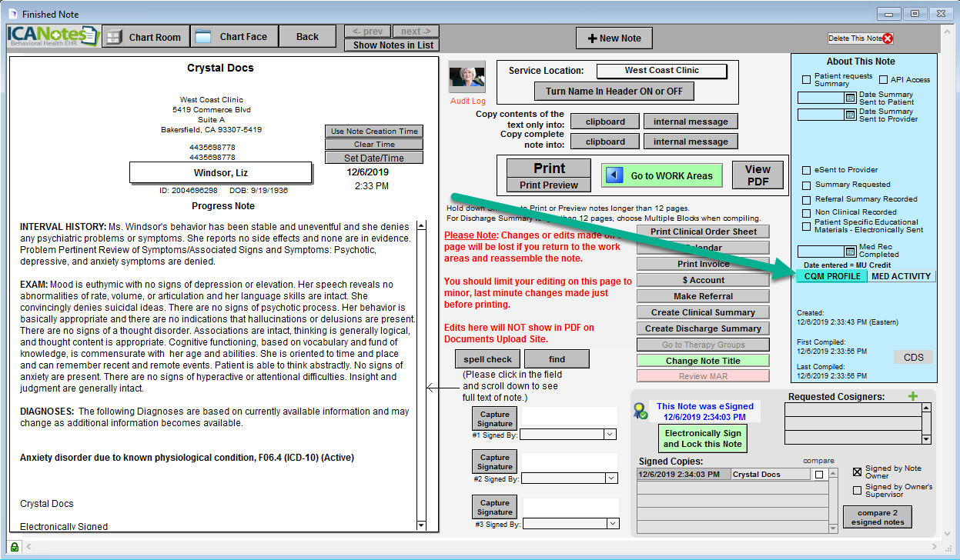Click Show Notes in List

(393, 45)
